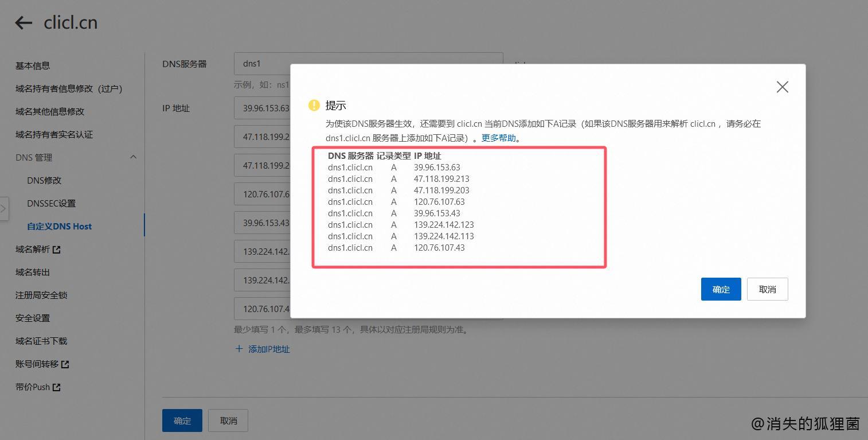Select 自定义DNS Host menu item
Viewport: 868px width, 440px height.
(59, 227)
